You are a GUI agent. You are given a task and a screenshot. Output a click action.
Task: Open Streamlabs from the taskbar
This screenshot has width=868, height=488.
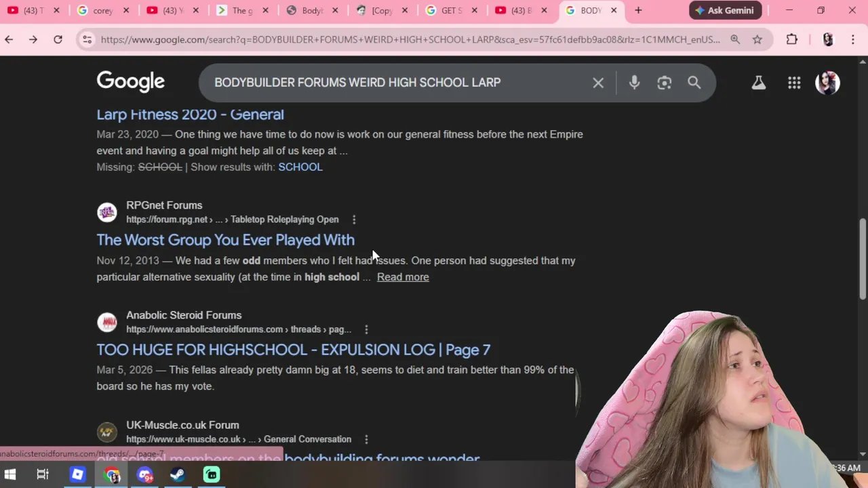[x=212, y=474]
